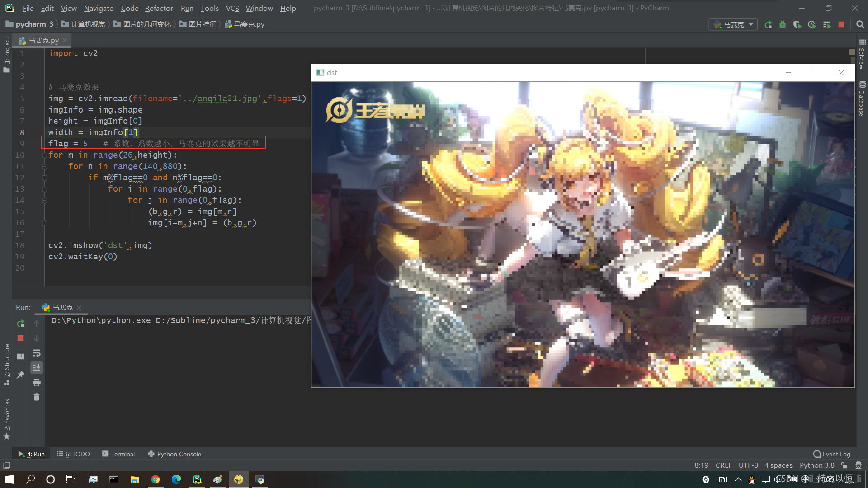The width and height of the screenshot is (868, 488).
Task: Pin the Run tab with pin icon
Action: click(x=20, y=375)
